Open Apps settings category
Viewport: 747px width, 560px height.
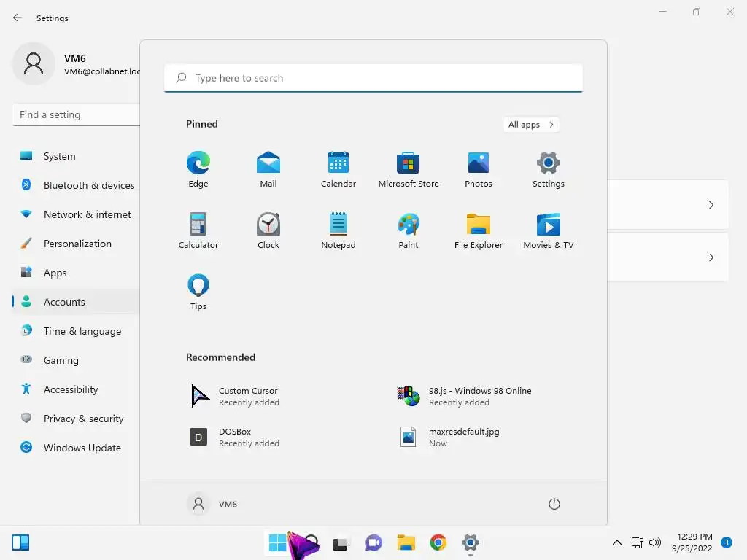[76, 273]
